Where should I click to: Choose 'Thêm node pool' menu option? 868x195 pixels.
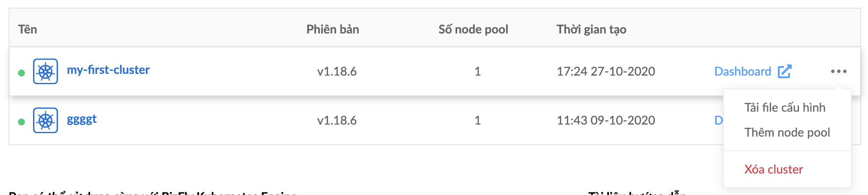click(x=787, y=132)
